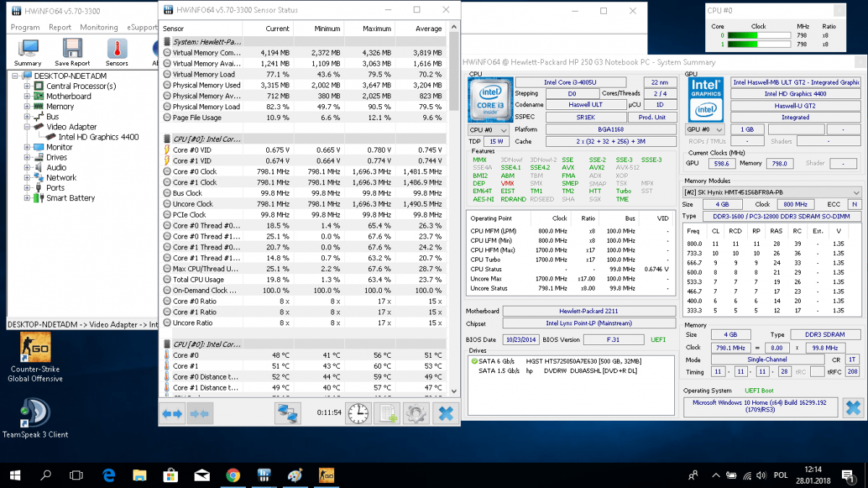Switch to HWiNFO taskbar icon
Viewport: 868px width, 488px height.
pyautogui.click(x=264, y=475)
